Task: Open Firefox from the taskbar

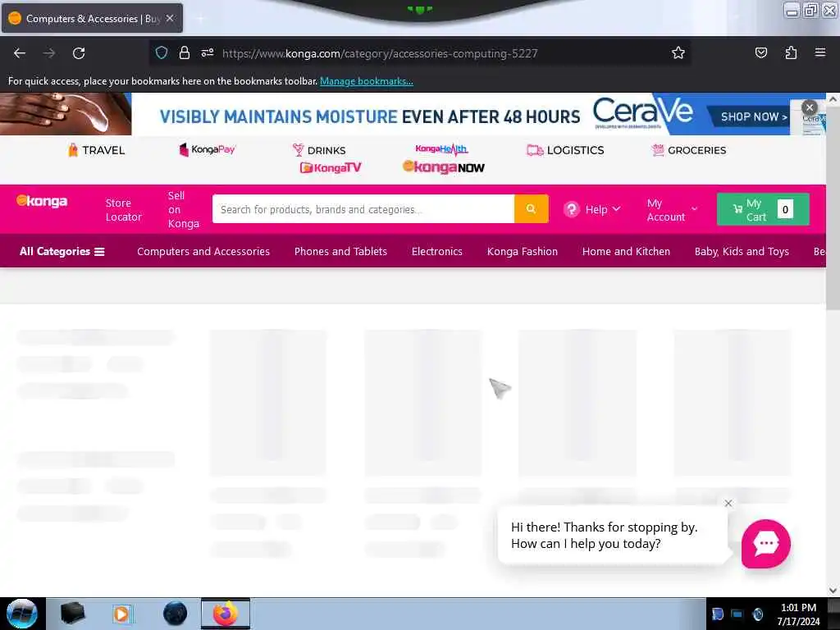Action: [226, 614]
